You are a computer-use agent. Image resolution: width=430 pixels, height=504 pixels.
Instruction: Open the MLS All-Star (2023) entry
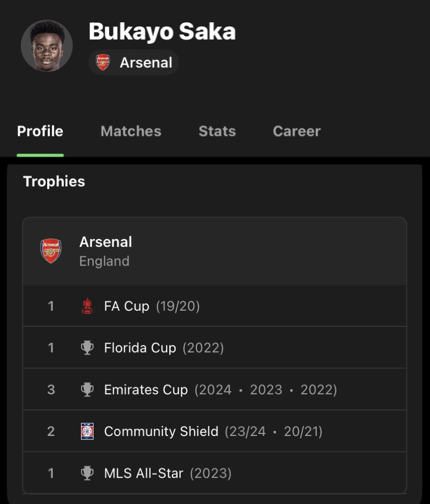click(214, 473)
